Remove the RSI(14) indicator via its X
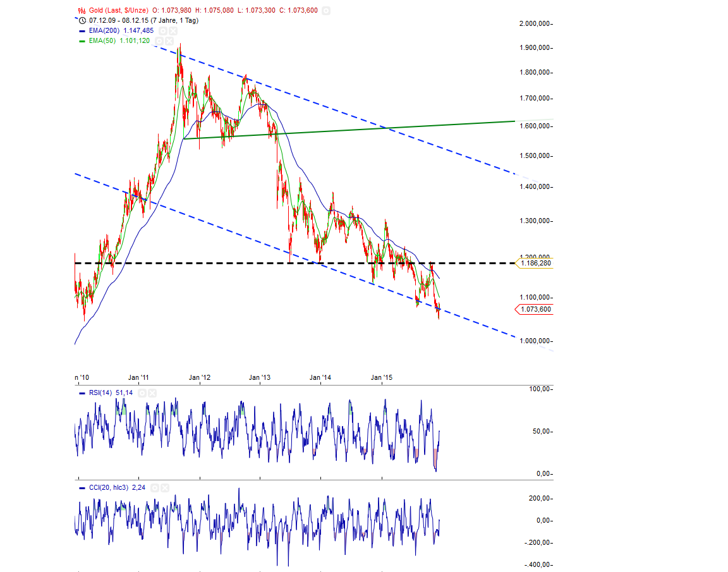 152,392
